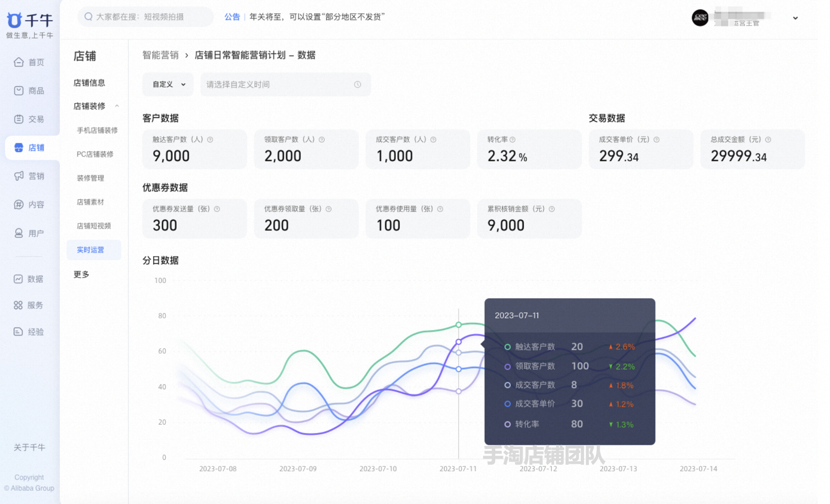Click info icon beside 累积核销金额

(x=552, y=209)
